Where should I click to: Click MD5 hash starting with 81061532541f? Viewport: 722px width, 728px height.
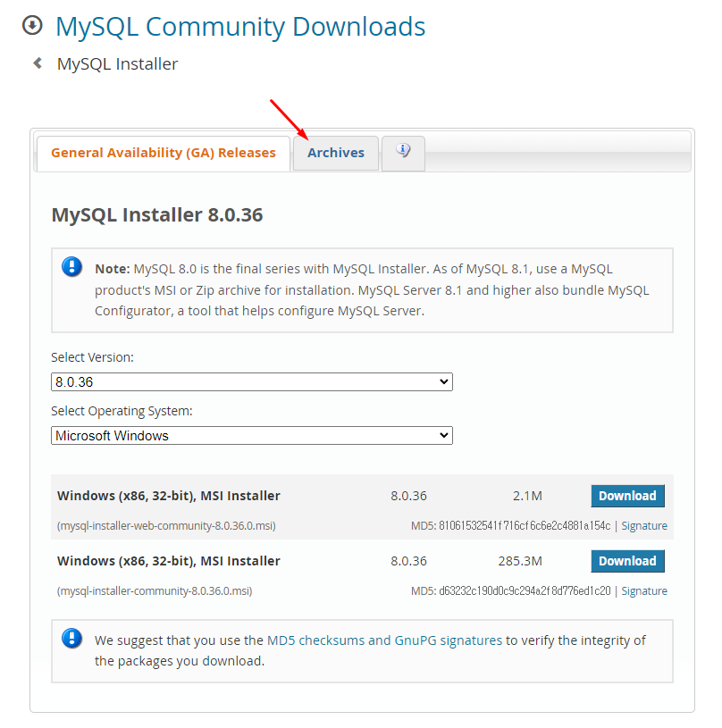coord(525,525)
